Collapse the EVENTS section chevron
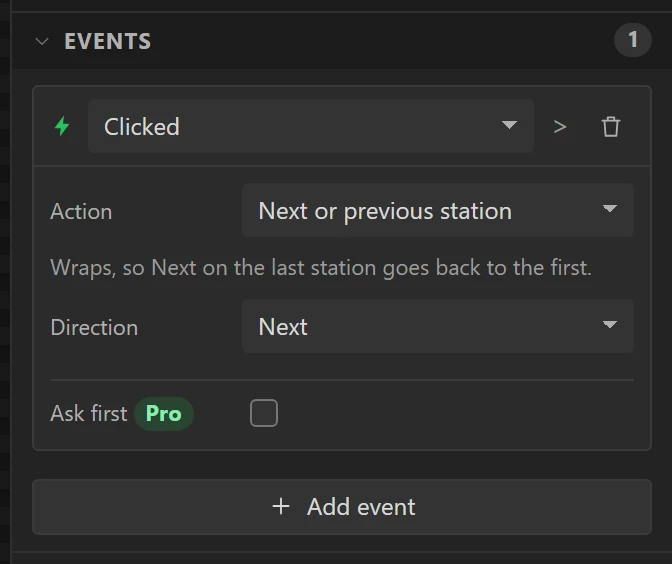 (x=42, y=42)
